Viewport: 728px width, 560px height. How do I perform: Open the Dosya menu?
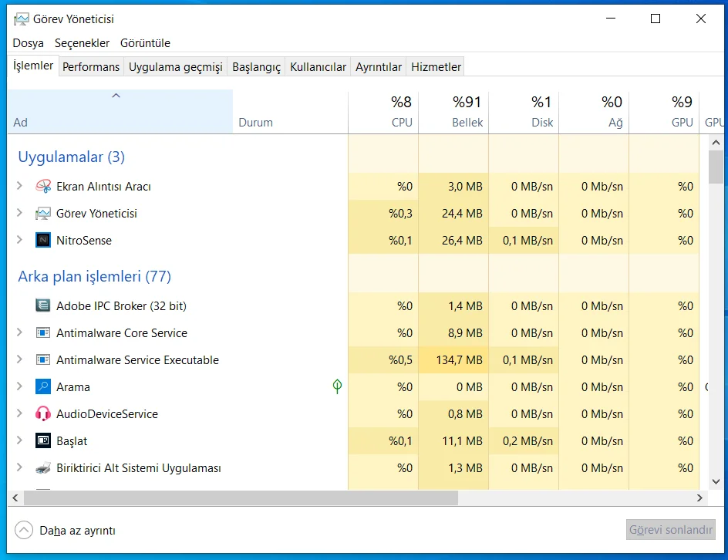pos(28,42)
